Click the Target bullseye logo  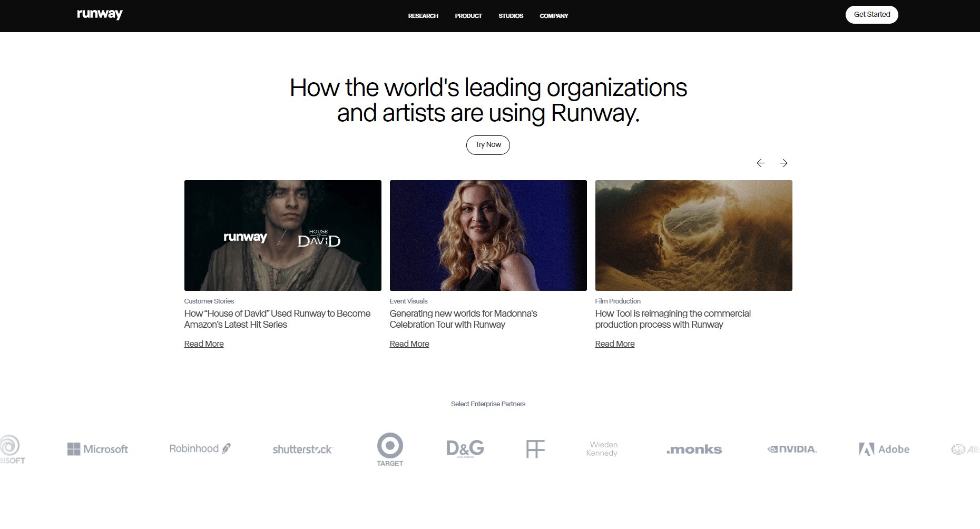coord(390,449)
